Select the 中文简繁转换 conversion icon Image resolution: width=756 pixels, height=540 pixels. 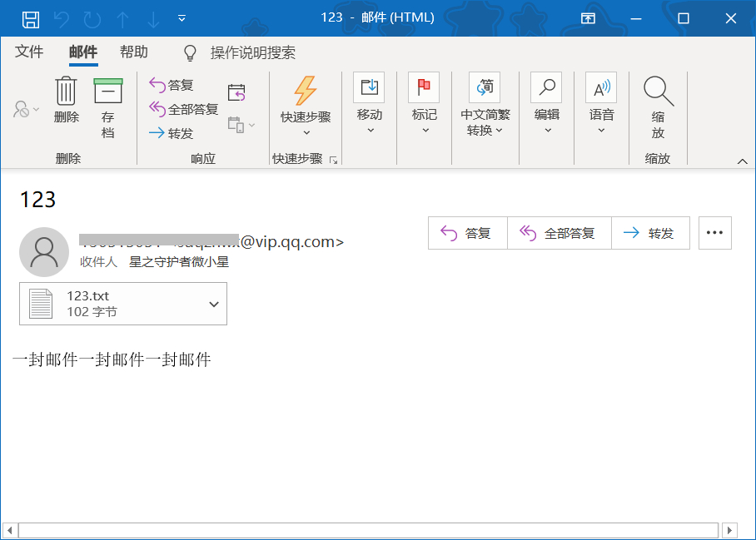coord(485,87)
